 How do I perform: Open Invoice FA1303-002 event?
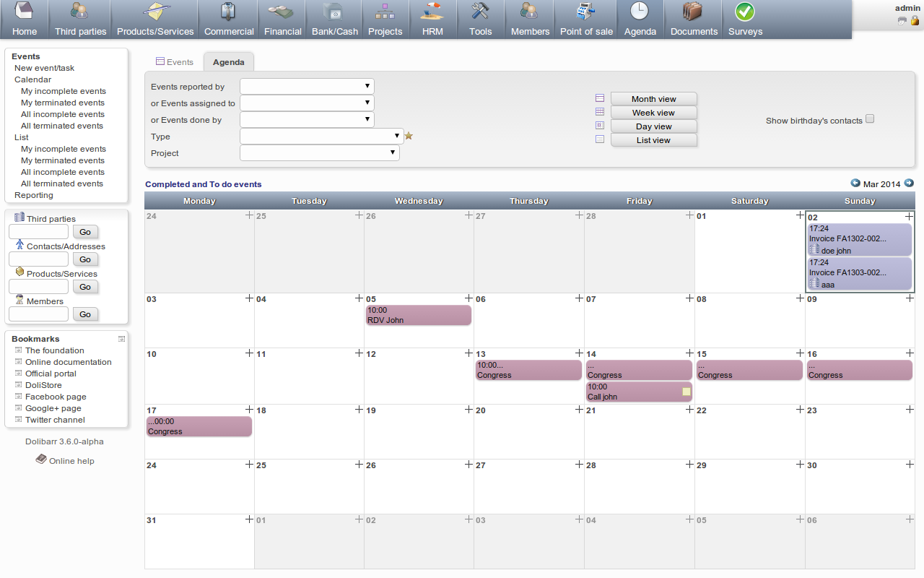(860, 274)
